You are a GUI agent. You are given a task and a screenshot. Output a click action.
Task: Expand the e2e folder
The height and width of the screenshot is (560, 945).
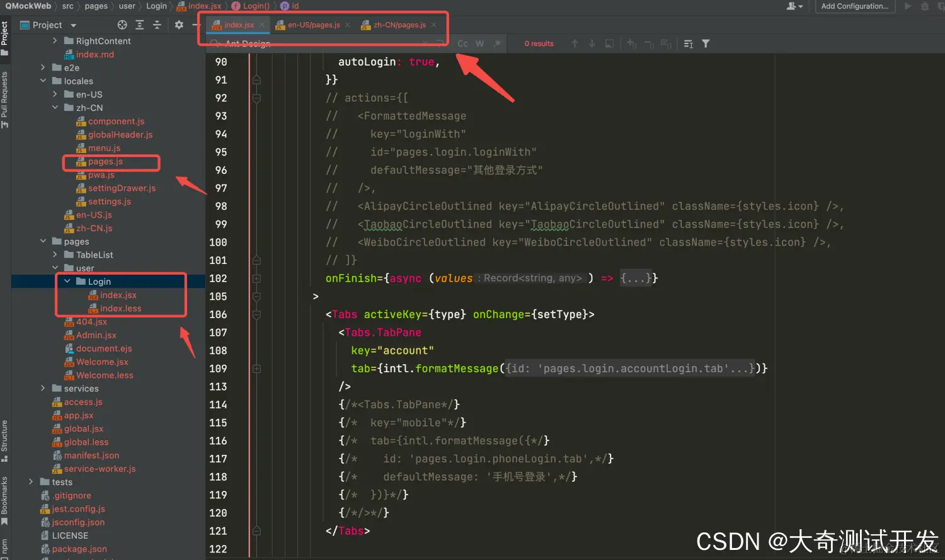[x=43, y=67]
